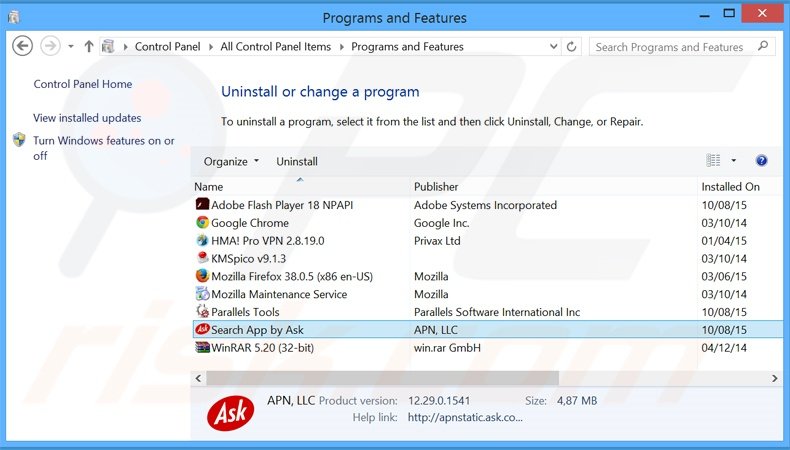Click the HMA! Pro VPN icon
Viewport: 790px width, 450px height.
pyautogui.click(x=202, y=240)
